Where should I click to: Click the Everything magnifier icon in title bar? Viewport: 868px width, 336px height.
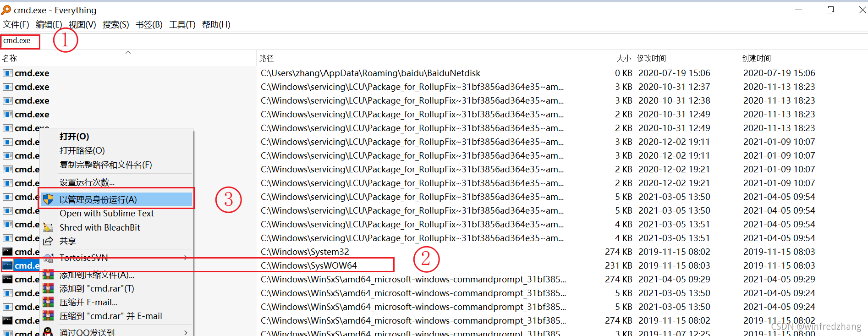[x=6, y=10]
